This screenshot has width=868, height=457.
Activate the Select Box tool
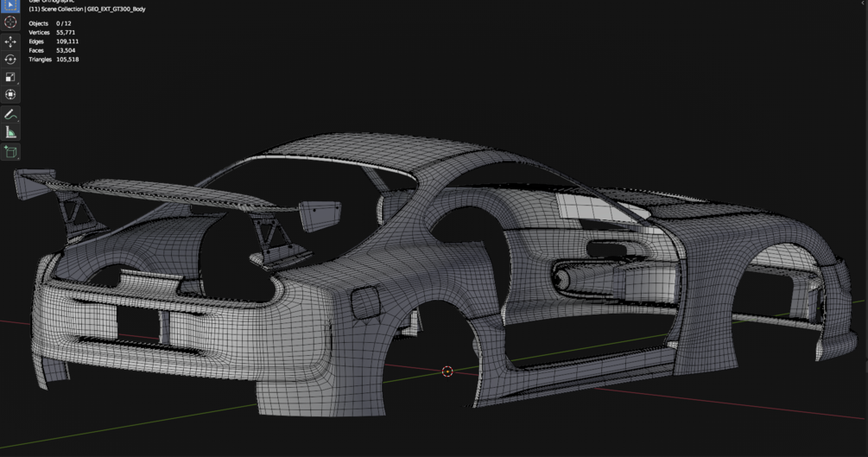[x=10, y=5]
